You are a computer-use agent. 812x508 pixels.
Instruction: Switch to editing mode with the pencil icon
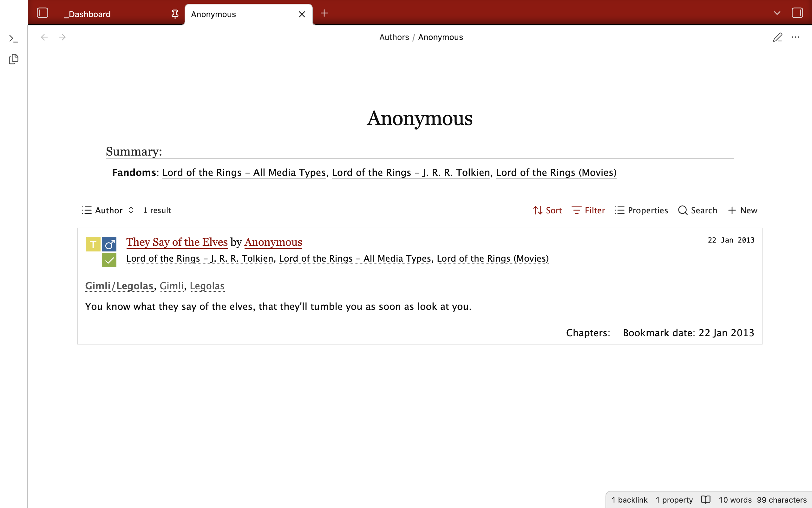click(777, 37)
